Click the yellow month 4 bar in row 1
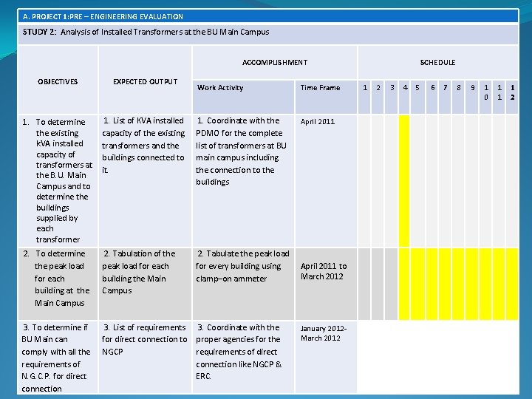Screen dimensions: 532x399 pyautogui.click(x=404, y=180)
